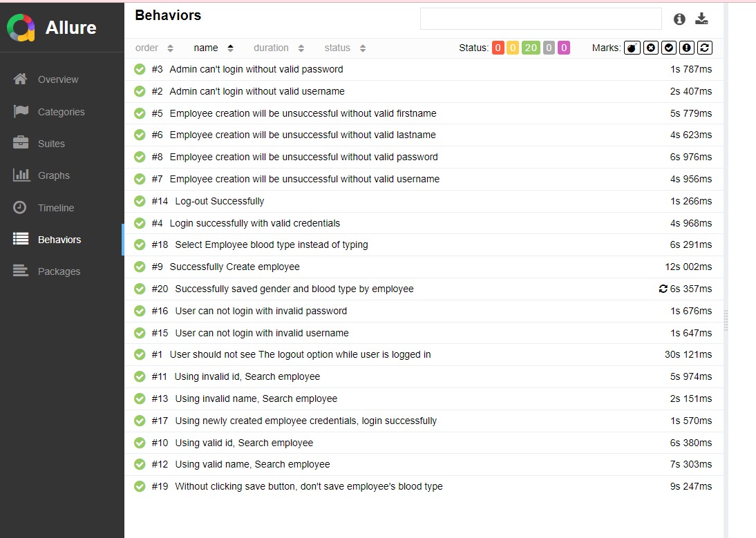Open Graphs via the bar chart icon
Image resolution: width=756 pixels, height=538 pixels.
[21, 175]
